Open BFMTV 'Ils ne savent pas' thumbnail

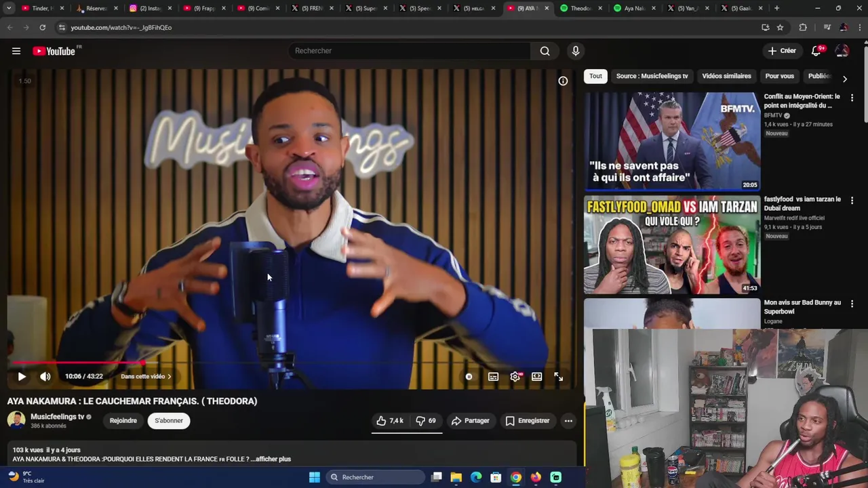pyautogui.click(x=672, y=141)
